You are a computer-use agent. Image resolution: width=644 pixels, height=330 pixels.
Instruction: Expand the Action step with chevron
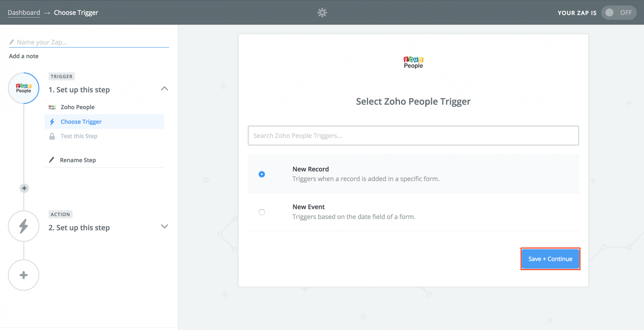[x=164, y=226]
